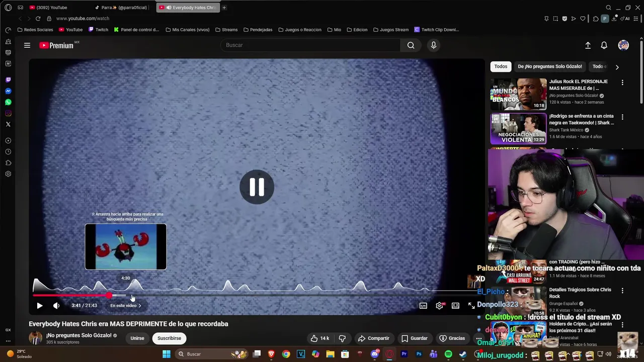This screenshot has width=644, height=362.
Task: Click the Gracias button
Action: pyautogui.click(x=452, y=338)
